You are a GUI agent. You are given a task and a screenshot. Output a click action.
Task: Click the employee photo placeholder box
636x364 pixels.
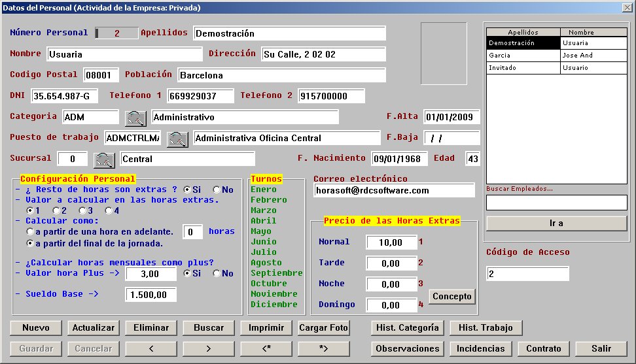point(444,54)
